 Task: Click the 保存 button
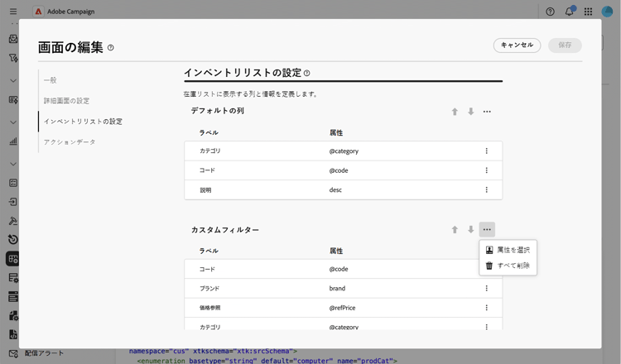point(565,45)
